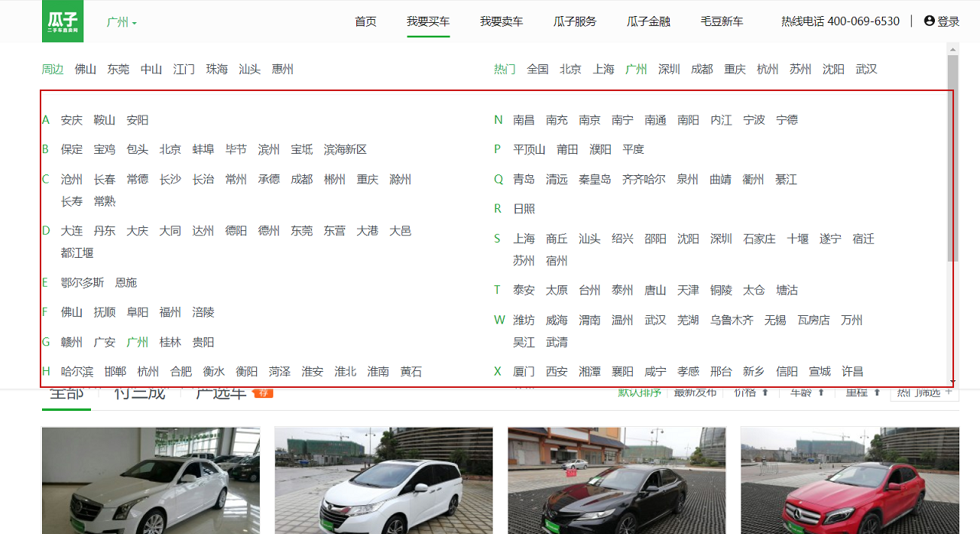Image resolution: width=980 pixels, height=534 pixels.
Task: Click the city list scrollbar thumb
Action: coord(952,158)
